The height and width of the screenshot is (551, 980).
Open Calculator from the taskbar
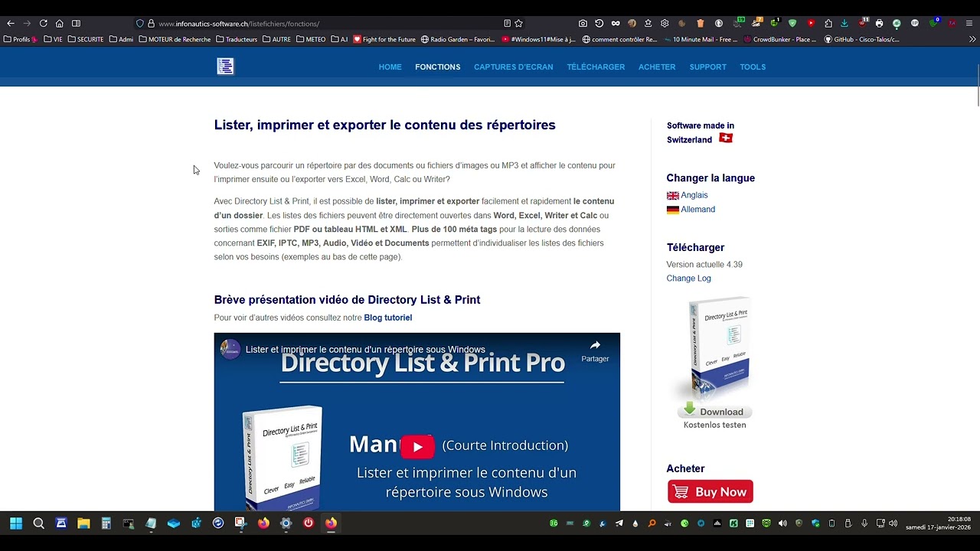pos(106,523)
